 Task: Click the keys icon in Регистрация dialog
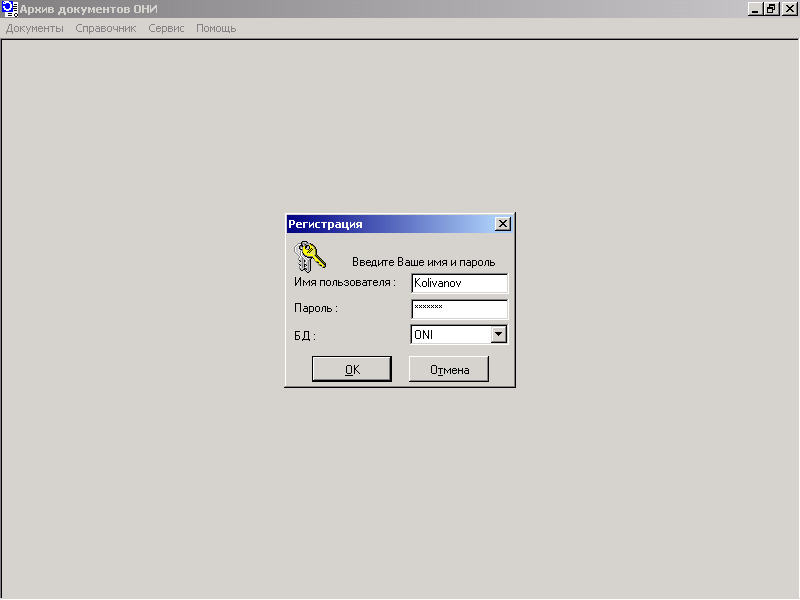click(310, 257)
